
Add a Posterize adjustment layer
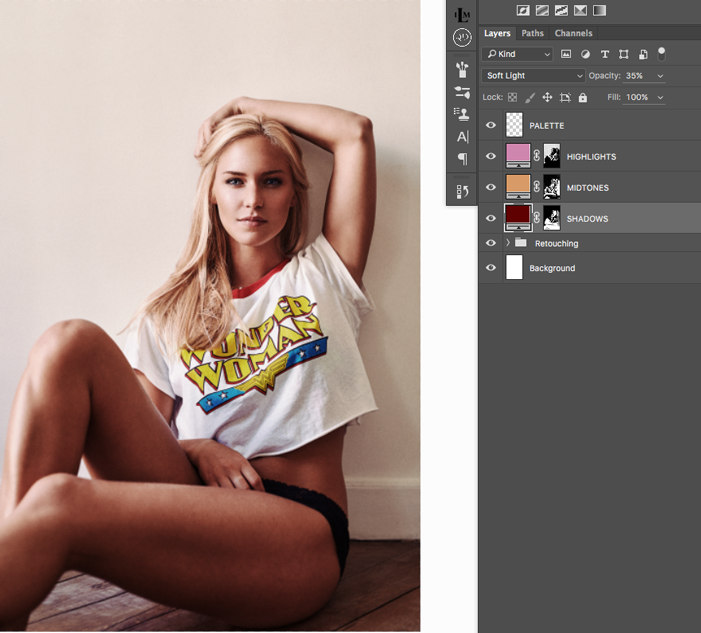[542, 10]
